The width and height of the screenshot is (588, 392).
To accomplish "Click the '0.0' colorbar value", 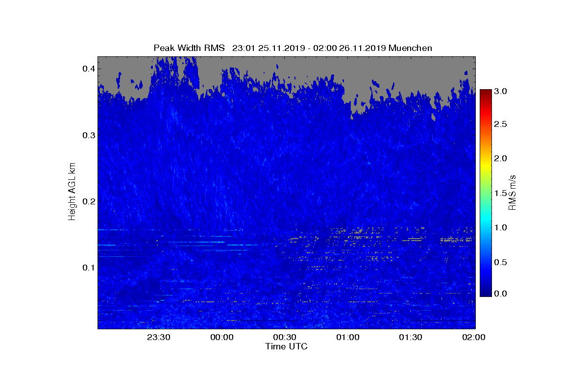I will (x=501, y=293).
